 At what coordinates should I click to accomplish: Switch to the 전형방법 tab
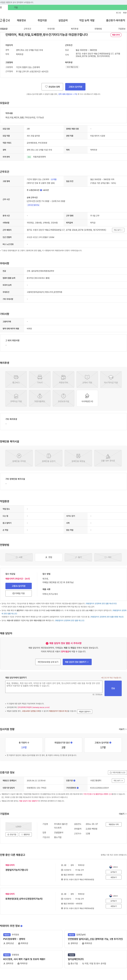(x=98, y=29)
